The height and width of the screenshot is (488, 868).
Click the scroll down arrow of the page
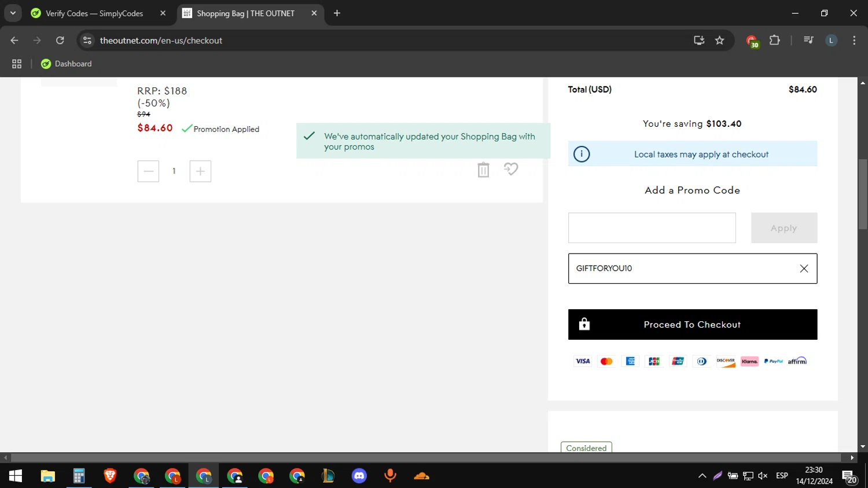point(863,447)
